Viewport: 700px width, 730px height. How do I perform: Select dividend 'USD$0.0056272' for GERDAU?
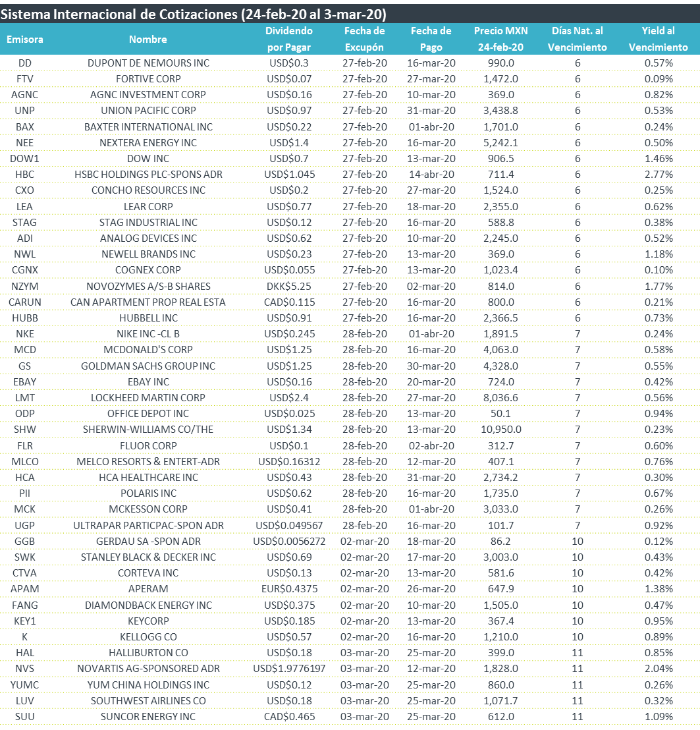(x=289, y=541)
